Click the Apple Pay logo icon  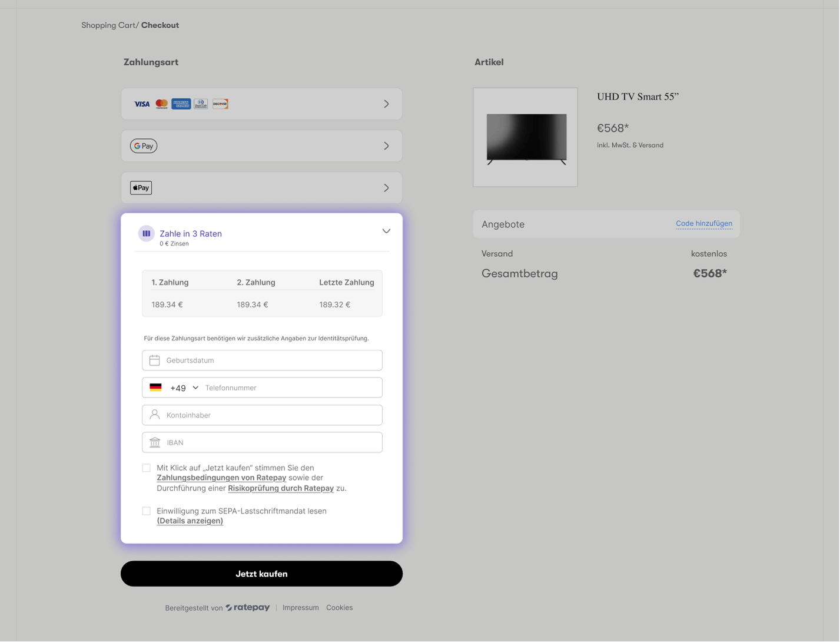[x=141, y=188]
